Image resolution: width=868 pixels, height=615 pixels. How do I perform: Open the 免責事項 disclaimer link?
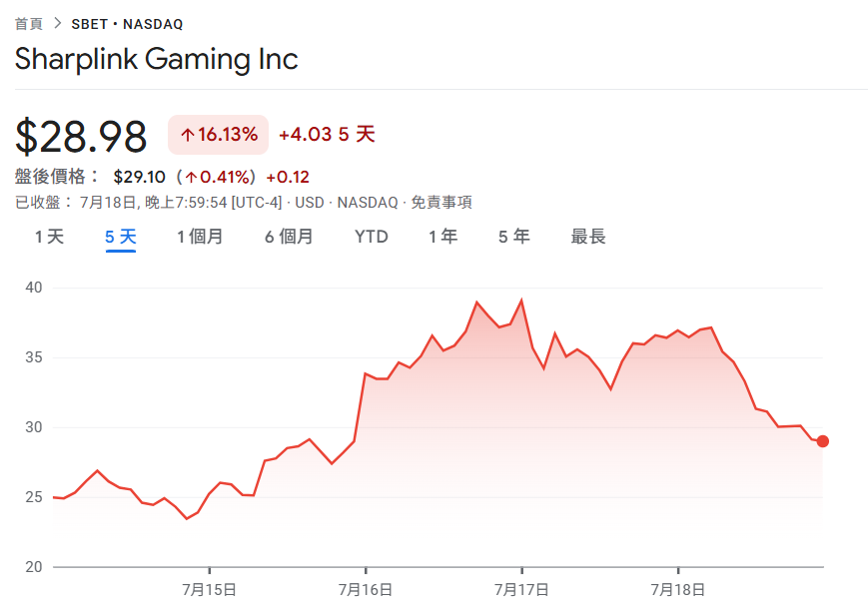coord(441,202)
